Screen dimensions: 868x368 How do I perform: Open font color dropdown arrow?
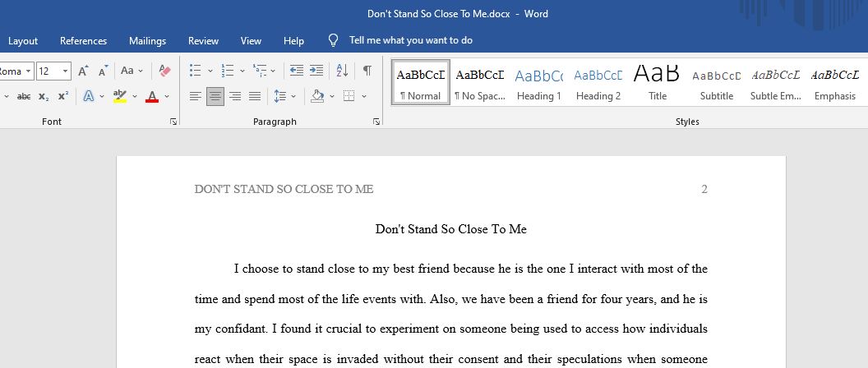167,97
